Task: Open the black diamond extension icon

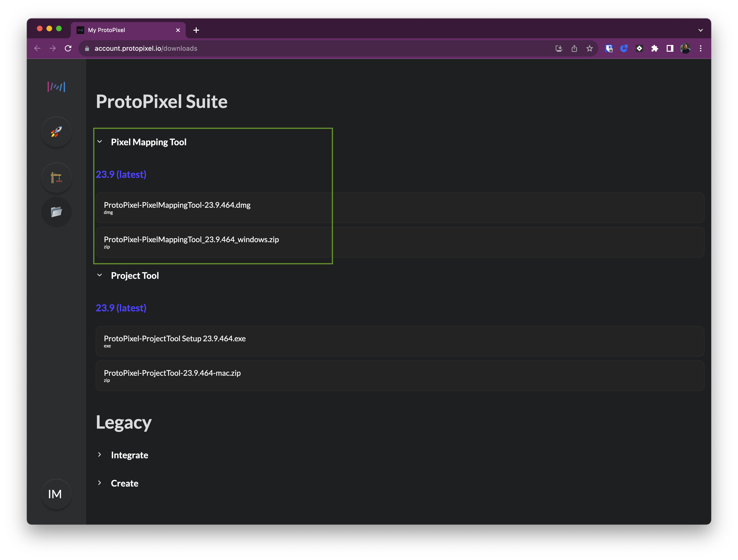Action: pos(639,48)
